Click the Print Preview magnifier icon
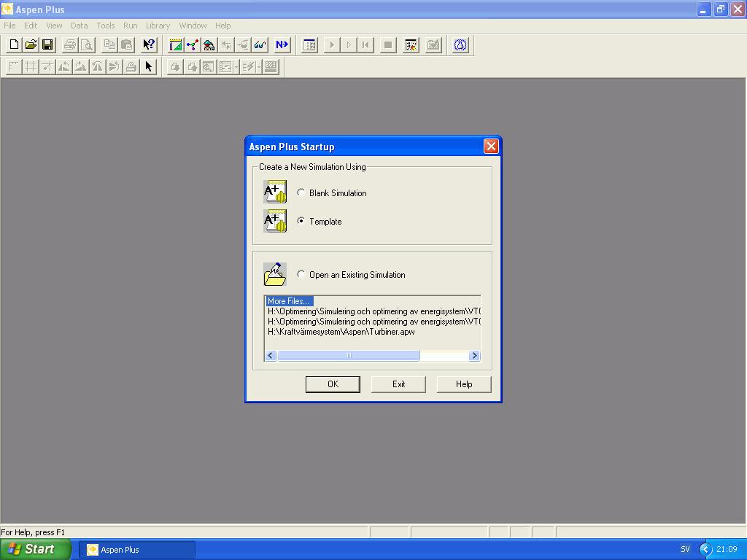Screen dimensions: 747x560 tap(88, 44)
